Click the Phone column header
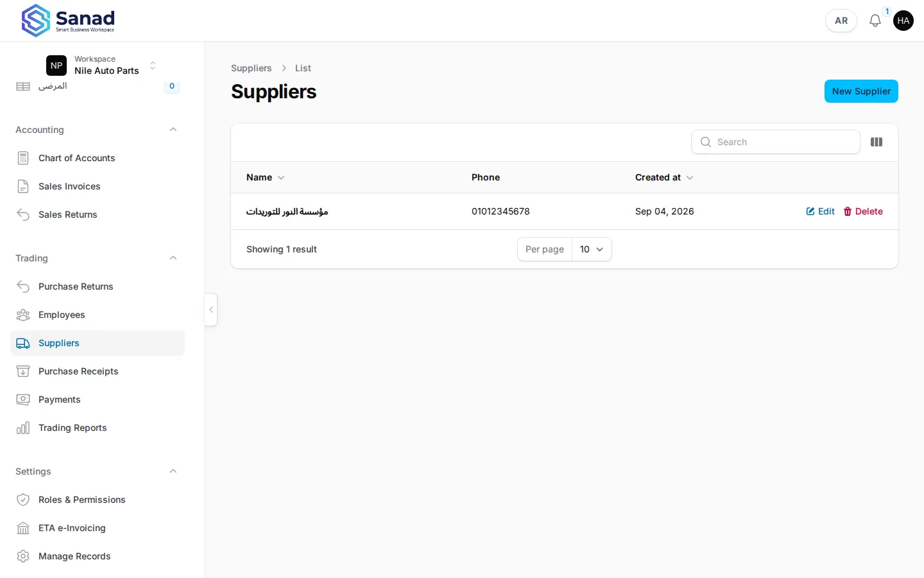924x578 pixels. coord(486,177)
